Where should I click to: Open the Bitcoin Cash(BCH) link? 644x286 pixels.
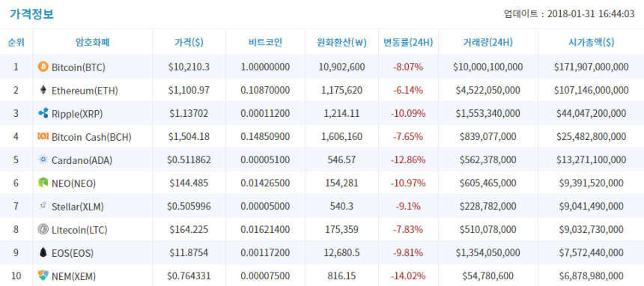tap(91, 137)
